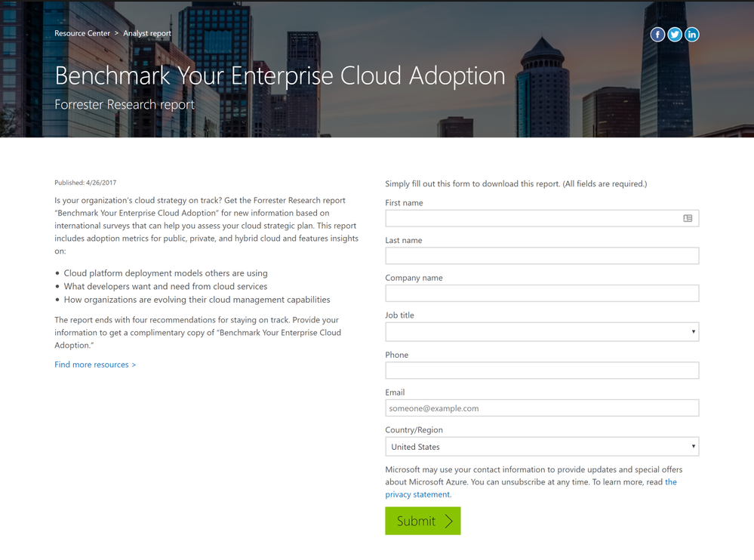Click the Job title dropdown's arrow
The height and width of the screenshot is (560, 754).
point(693,331)
